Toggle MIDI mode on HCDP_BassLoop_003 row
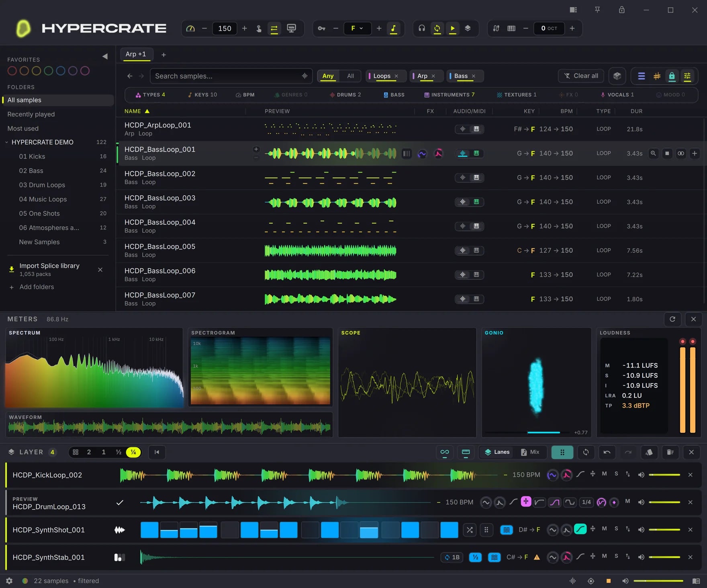This screenshot has height=588, width=707. pyautogui.click(x=476, y=202)
